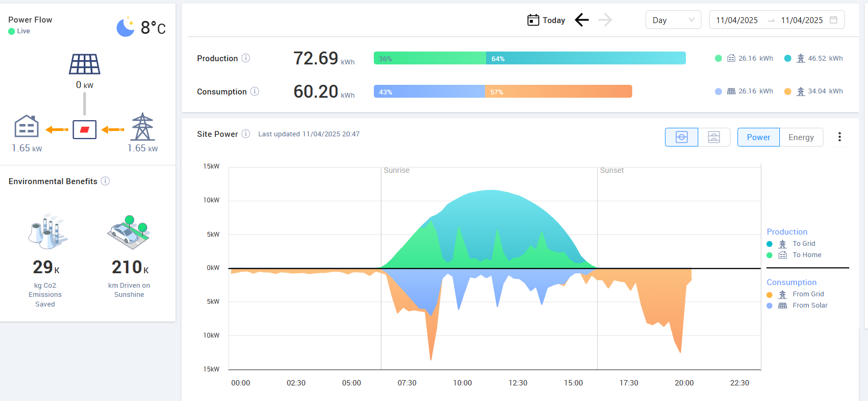Click the inverter icon in Power Flow
The height and width of the screenshot is (401, 868).
[x=84, y=129]
